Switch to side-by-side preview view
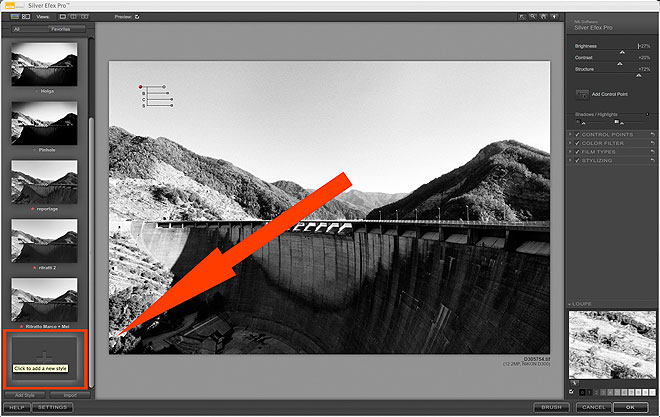 click(x=85, y=17)
